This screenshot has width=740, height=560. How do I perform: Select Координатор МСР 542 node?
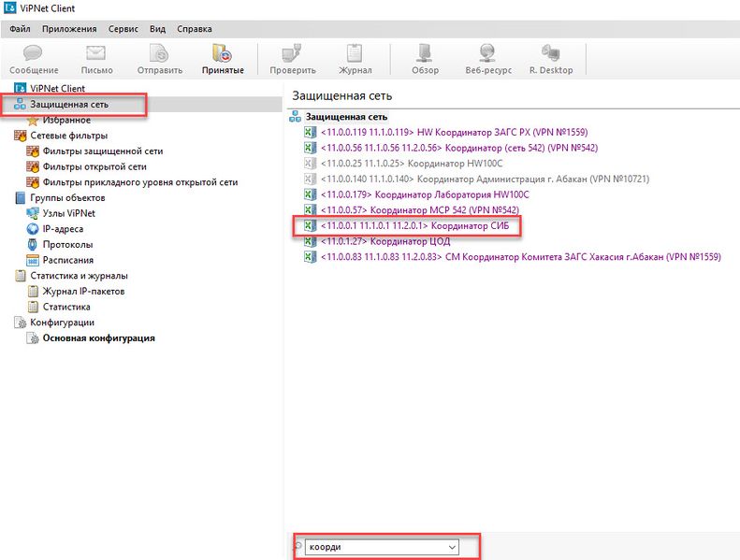(419, 210)
